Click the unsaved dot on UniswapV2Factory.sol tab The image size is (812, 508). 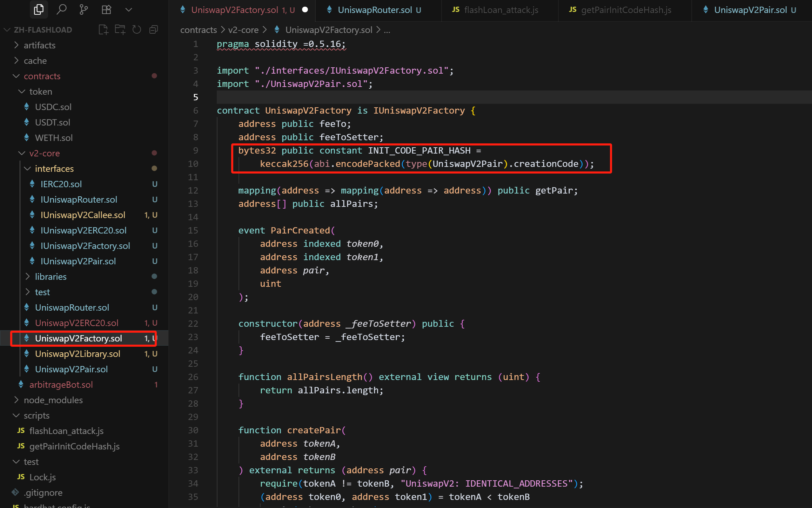coord(305,10)
